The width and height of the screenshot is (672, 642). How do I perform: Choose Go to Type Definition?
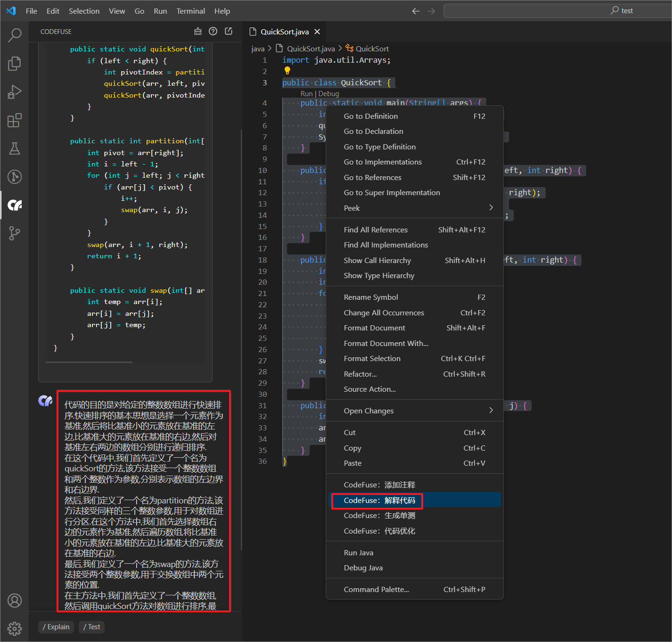[415, 147]
